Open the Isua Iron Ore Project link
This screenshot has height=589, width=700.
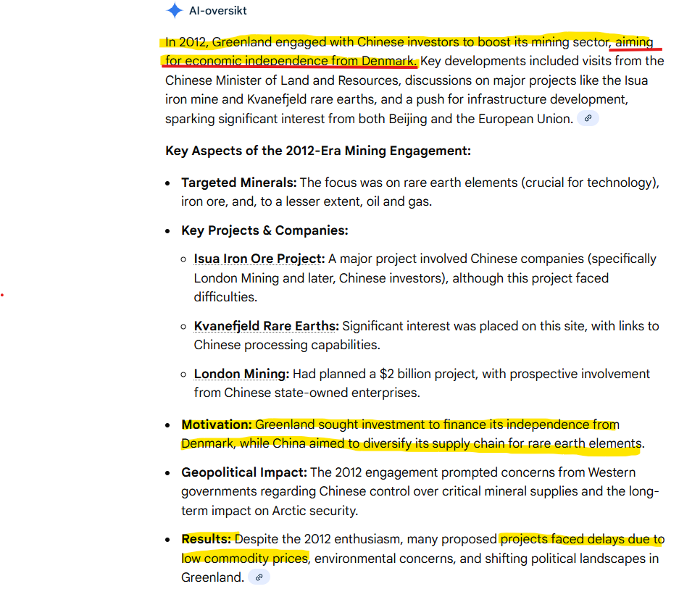click(259, 259)
